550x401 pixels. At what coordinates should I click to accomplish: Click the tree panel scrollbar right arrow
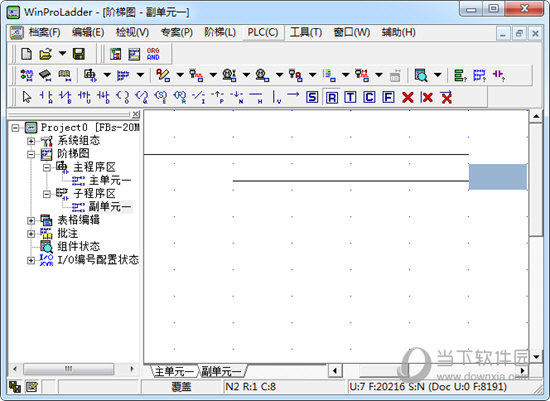pos(132,369)
